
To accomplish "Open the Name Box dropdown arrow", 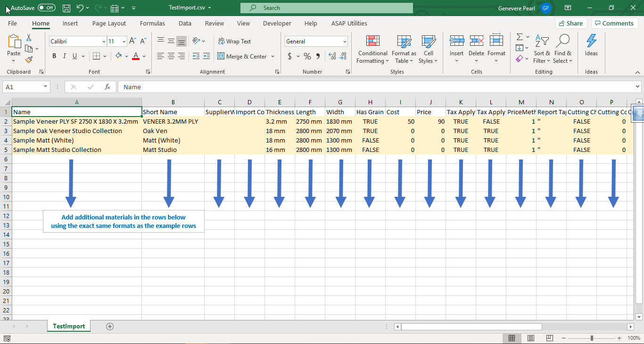I will (x=46, y=87).
